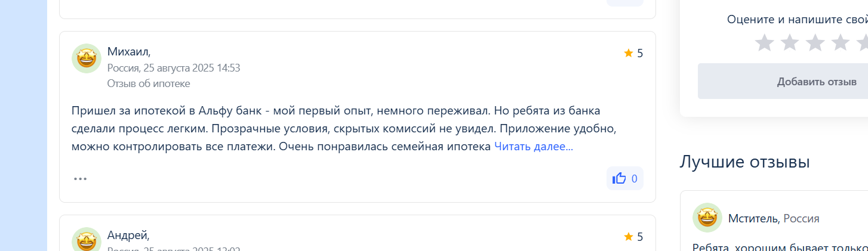868x251 pixels.
Task: Open reviewer name Михаил
Action: pyautogui.click(x=129, y=51)
